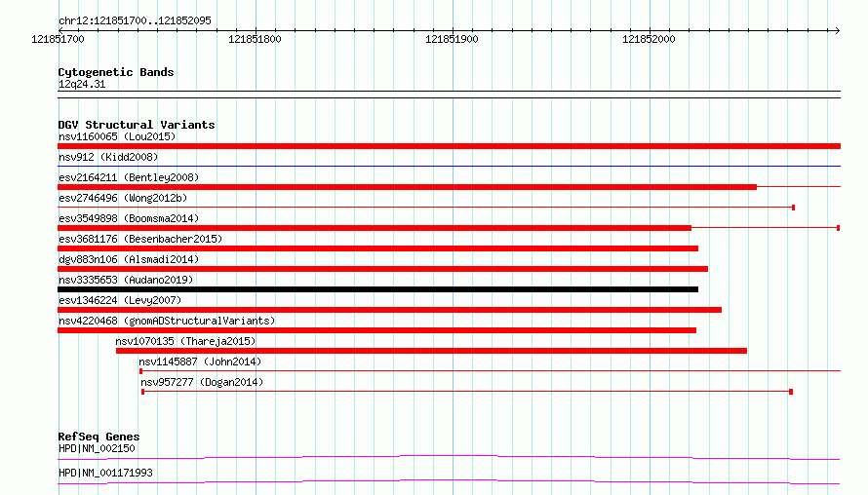868x495 pixels.
Task: Click the nsv4220468 red variant bar
Action: click(x=376, y=330)
